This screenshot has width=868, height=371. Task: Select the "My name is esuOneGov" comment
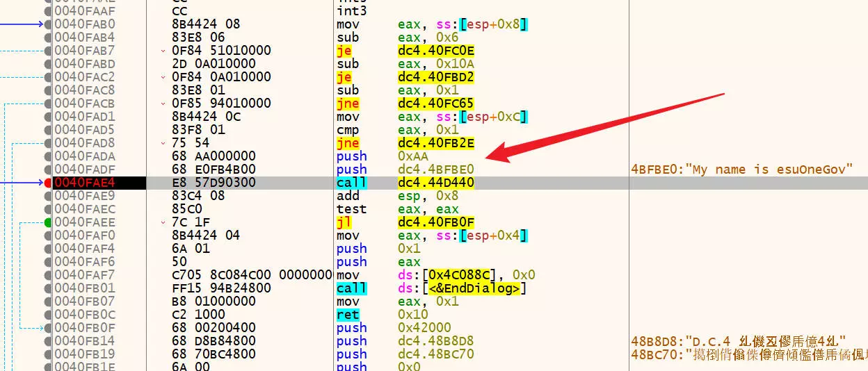tap(742, 170)
